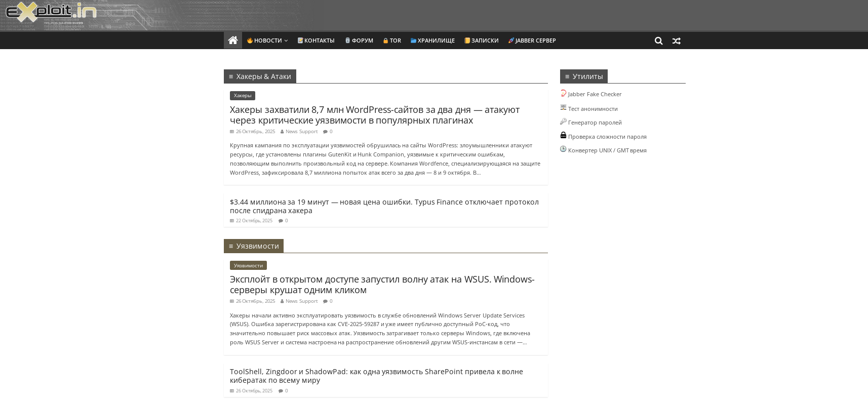Click the 26 Октябрь date of WordPress article
Screen dimensions: 868x399
(x=255, y=132)
